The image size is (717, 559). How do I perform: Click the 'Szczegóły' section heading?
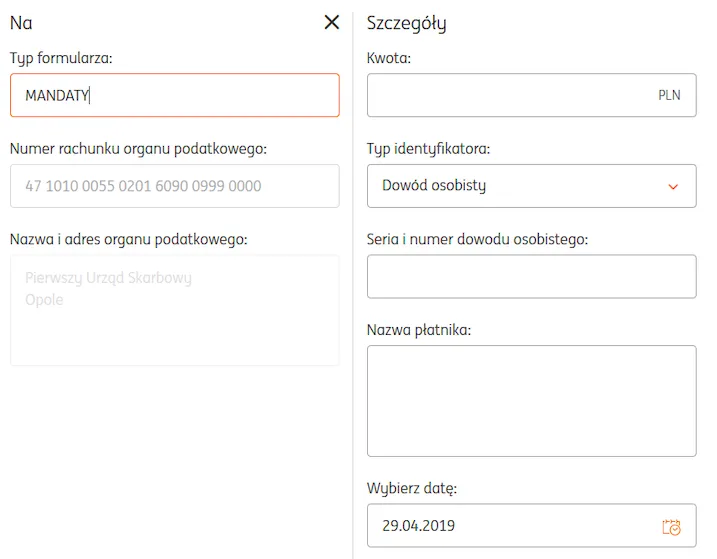coord(406,22)
